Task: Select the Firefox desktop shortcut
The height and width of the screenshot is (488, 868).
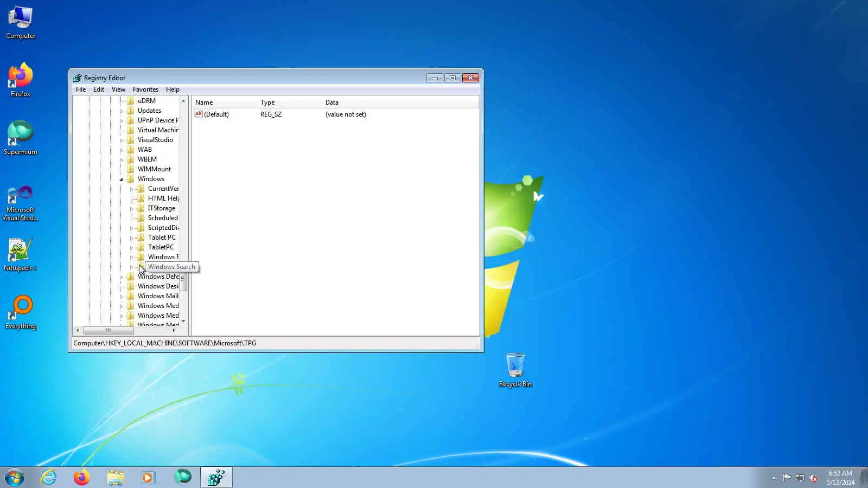Action: coord(21,80)
